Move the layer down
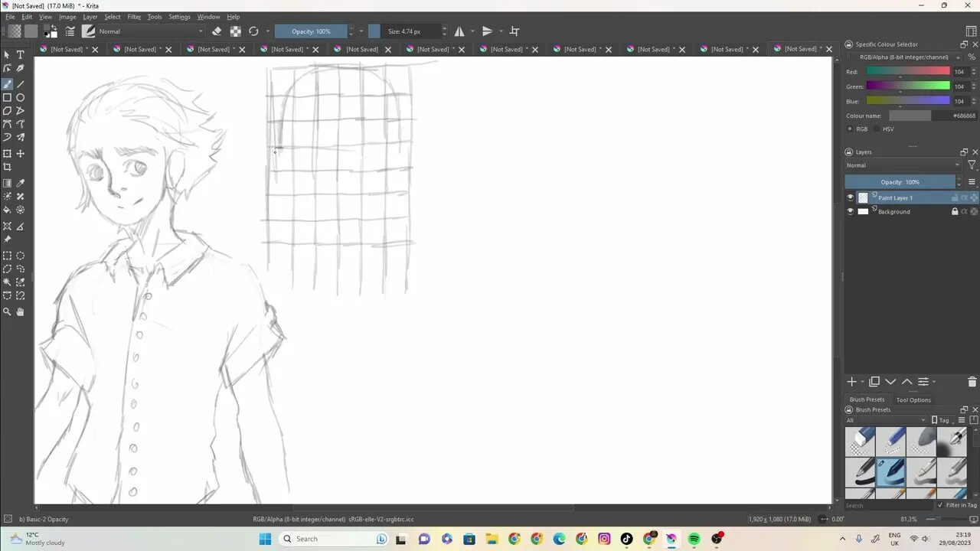This screenshot has width=980, height=551. pos(890,382)
